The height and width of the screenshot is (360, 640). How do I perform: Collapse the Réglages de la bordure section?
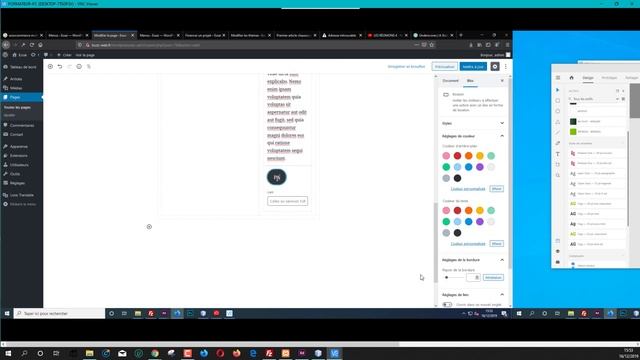tap(473, 260)
